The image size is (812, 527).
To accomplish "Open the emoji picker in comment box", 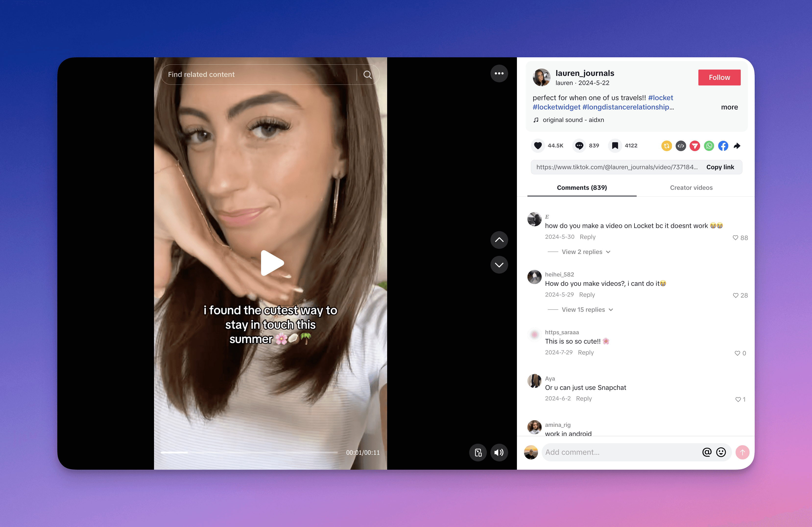I will [x=721, y=452].
